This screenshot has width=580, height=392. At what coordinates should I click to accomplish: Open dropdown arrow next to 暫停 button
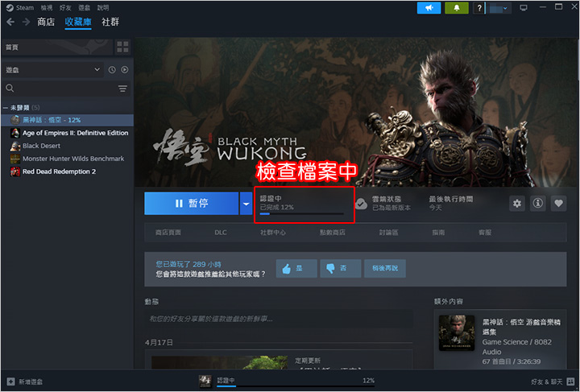pyautogui.click(x=246, y=204)
